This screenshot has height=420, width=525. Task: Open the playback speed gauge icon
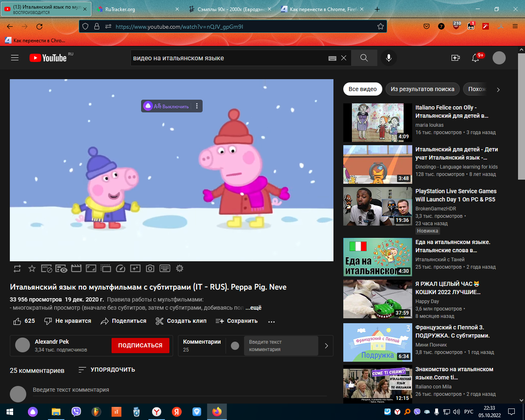tap(121, 269)
